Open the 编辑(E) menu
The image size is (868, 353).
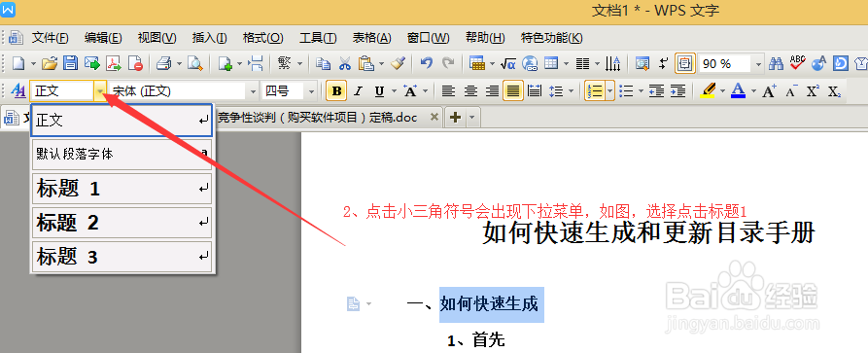click(x=103, y=38)
